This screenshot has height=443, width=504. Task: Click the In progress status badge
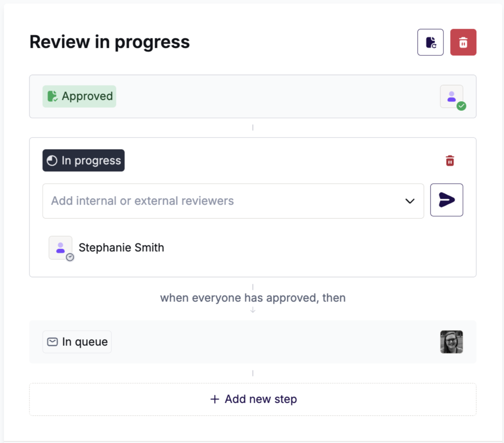83,160
